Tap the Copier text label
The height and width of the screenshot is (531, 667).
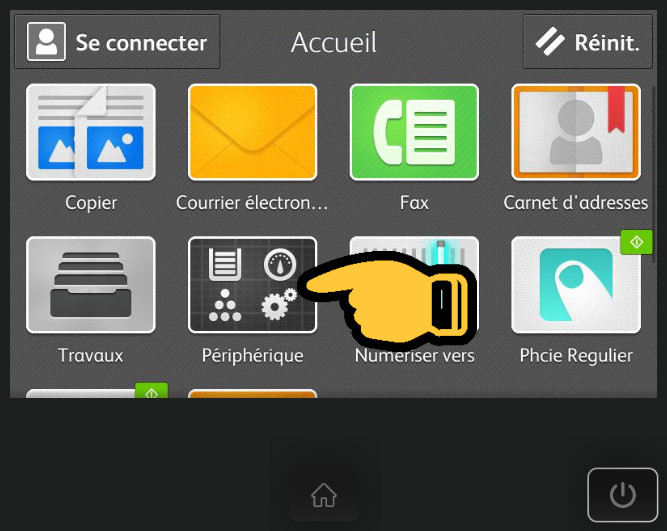pos(91,203)
